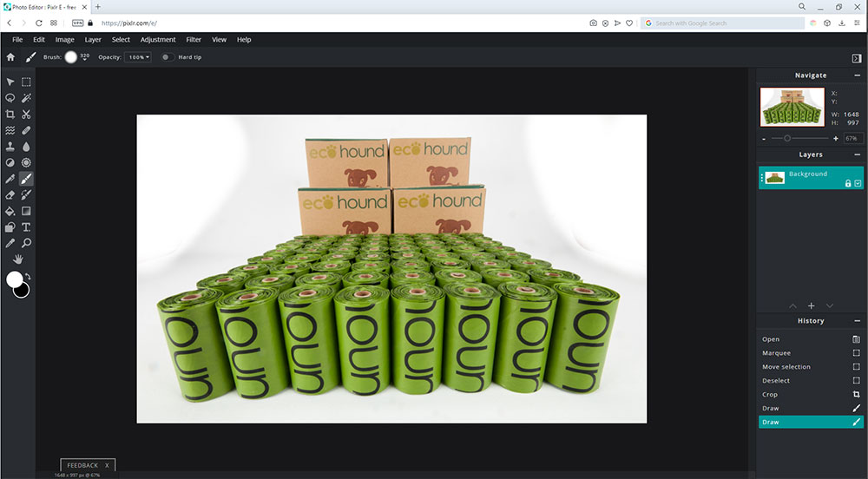Move layer up with chevron arrow
Viewport: 868px width, 479px height.
(x=792, y=305)
